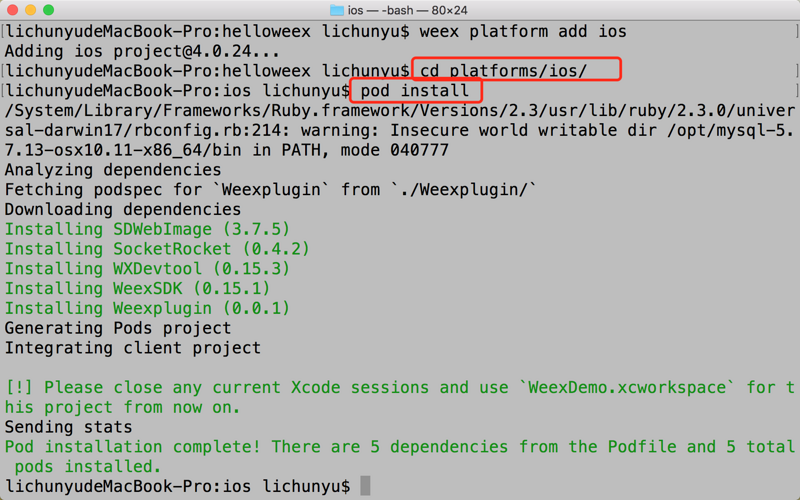800x500 pixels.
Task: Click the 'Integrating client project' line
Action: point(133,348)
